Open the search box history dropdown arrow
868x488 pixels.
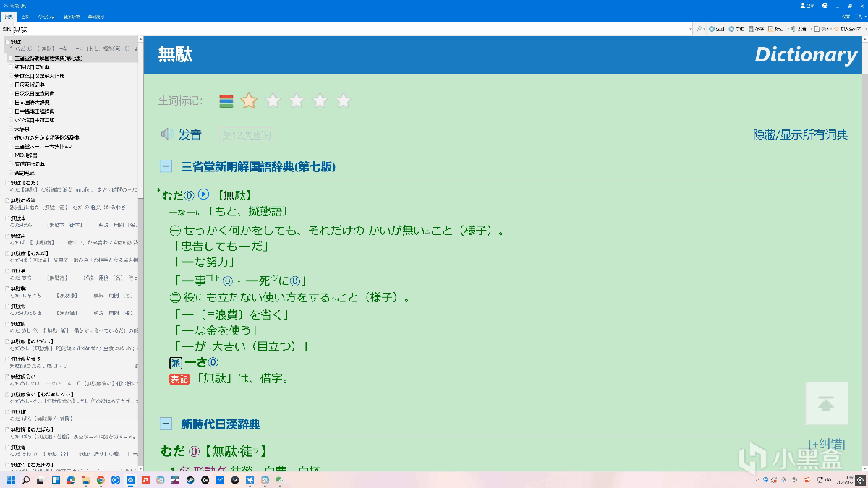(x=690, y=29)
